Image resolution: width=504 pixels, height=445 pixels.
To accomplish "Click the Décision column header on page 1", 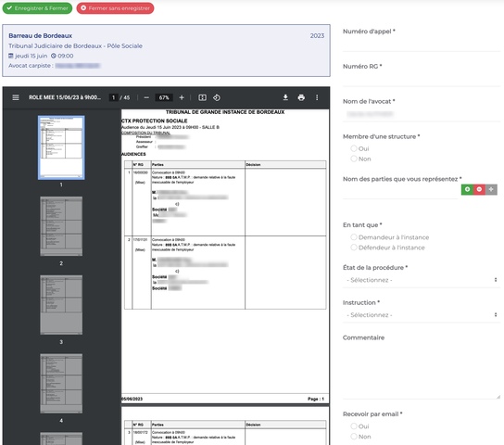I will point(253,165).
